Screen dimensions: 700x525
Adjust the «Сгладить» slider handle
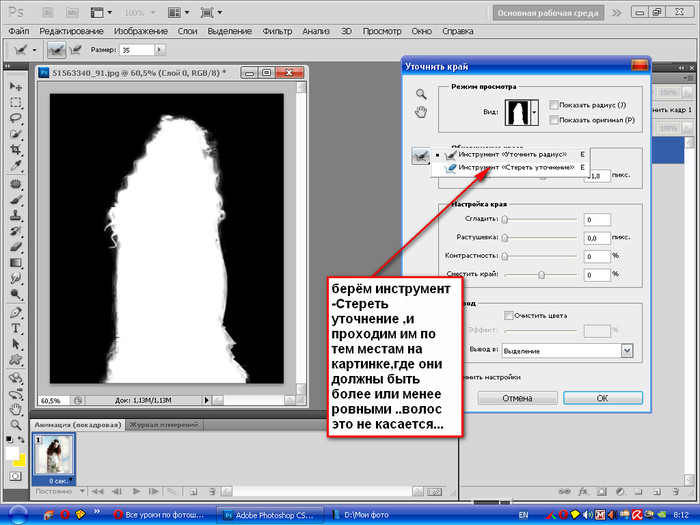pyautogui.click(x=504, y=219)
